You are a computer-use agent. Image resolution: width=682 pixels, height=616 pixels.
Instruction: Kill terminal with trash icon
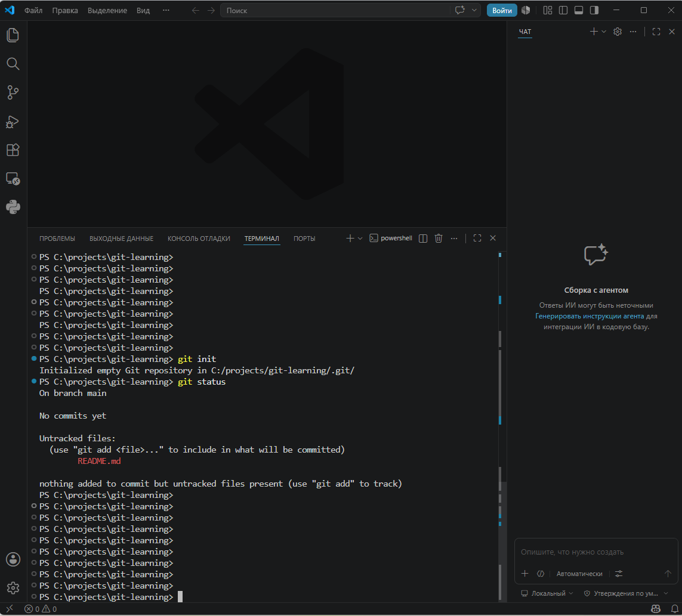click(x=439, y=238)
